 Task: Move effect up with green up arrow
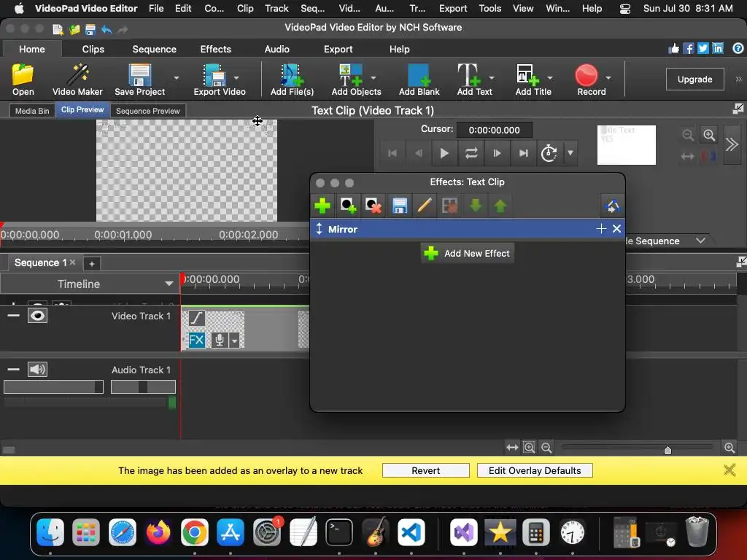(x=500, y=206)
